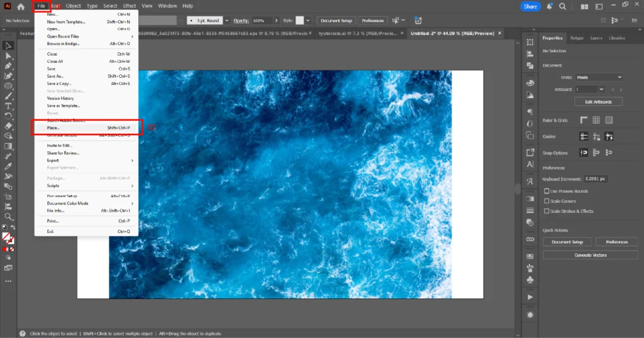Switch to the Layers panel tab
This screenshot has width=644, height=338.
click(x=596, y=38)
